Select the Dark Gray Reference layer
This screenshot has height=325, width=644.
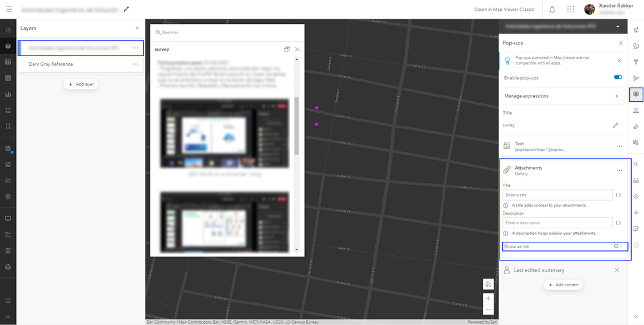pos(81,64)
